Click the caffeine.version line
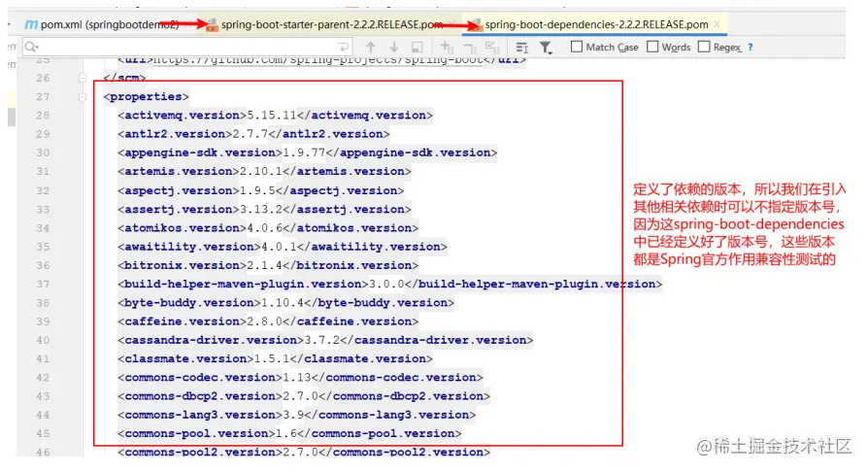The height and width of the screenshot is (472, 868). tap(268, 321)
